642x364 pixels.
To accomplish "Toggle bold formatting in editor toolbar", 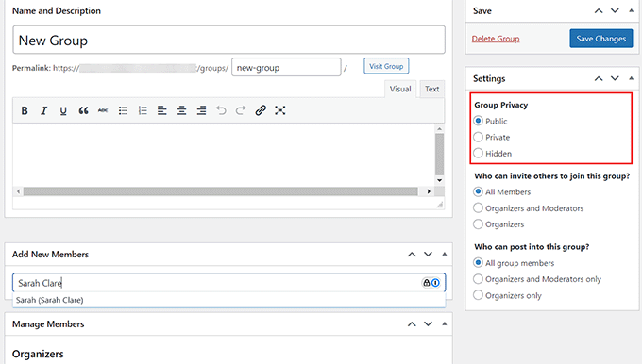I will [x=25, y=110].
